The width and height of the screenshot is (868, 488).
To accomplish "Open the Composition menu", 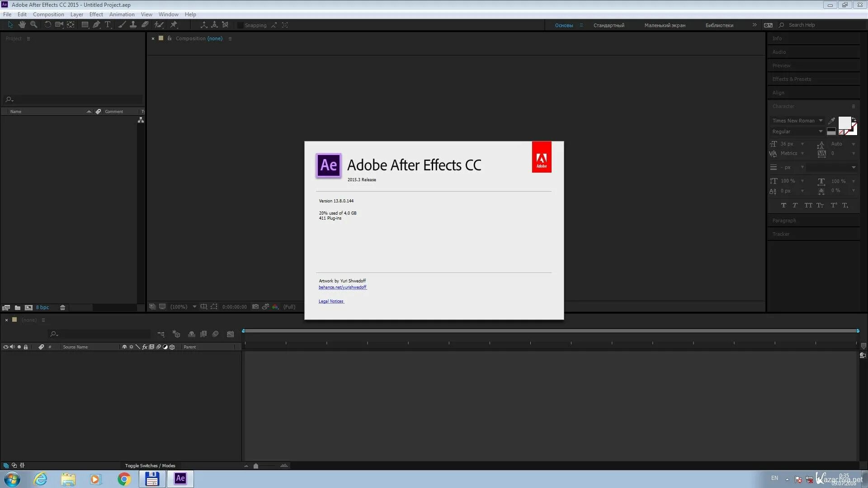I will coord(48,14).
